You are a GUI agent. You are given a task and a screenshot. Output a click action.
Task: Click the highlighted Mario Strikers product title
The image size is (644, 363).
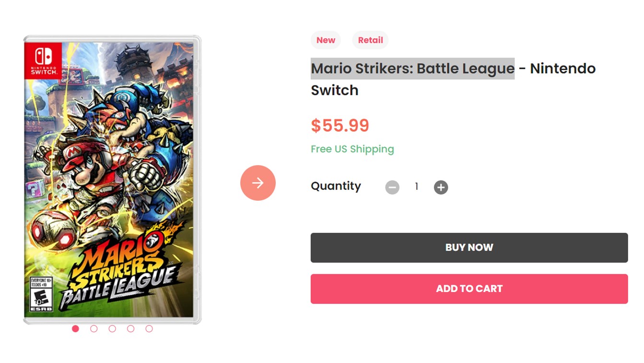(x=412, y=69)
